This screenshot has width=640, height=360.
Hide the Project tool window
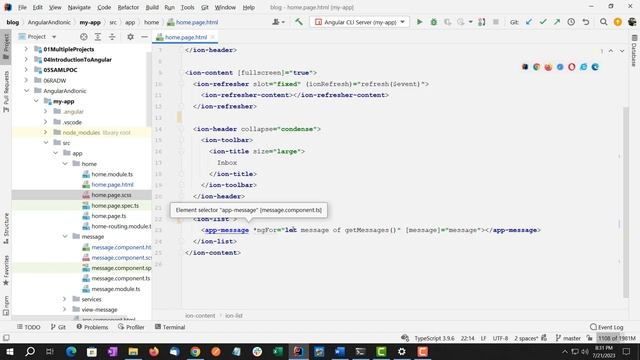(144, 37)
